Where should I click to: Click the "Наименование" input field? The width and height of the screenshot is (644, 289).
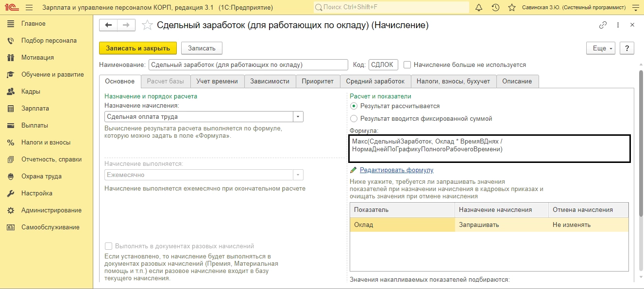coord(248,65)
